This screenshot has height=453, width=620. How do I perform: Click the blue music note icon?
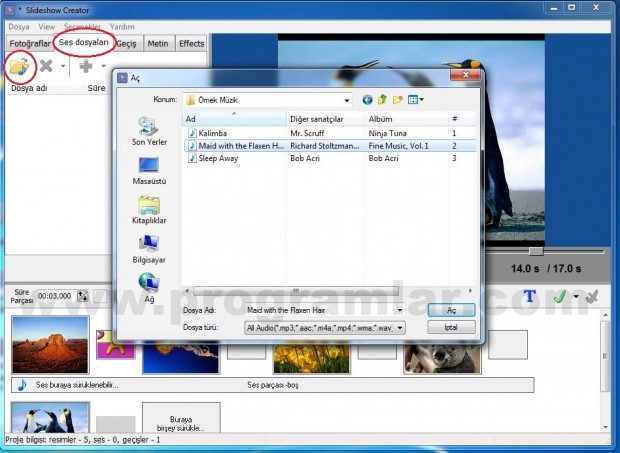click(x=22, y=385)
